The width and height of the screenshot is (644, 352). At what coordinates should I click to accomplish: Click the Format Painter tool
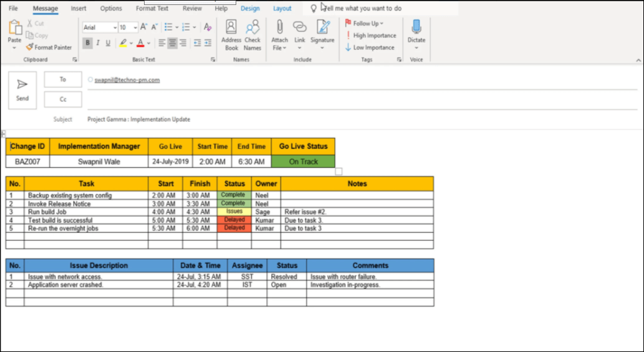(x=49, y=47)
